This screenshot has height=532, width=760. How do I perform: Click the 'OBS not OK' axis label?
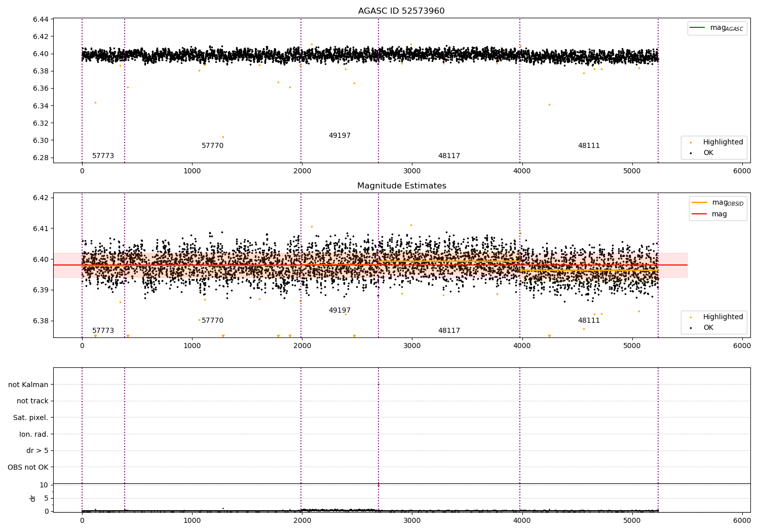tap(28, 467)
